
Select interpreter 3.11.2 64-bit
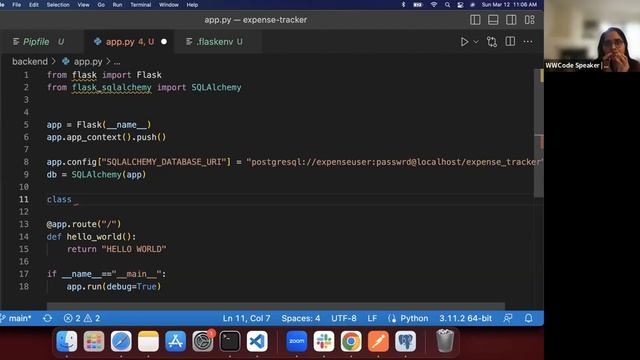point(465,318)
